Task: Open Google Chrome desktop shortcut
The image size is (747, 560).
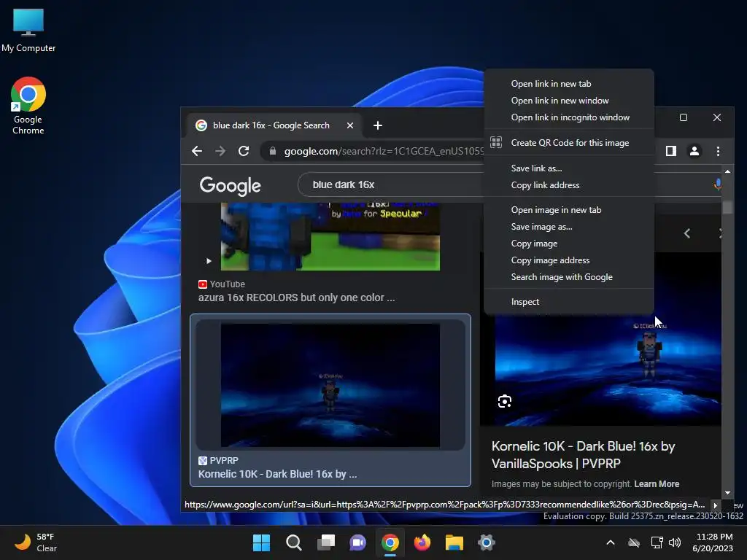Action: (28, 105)
